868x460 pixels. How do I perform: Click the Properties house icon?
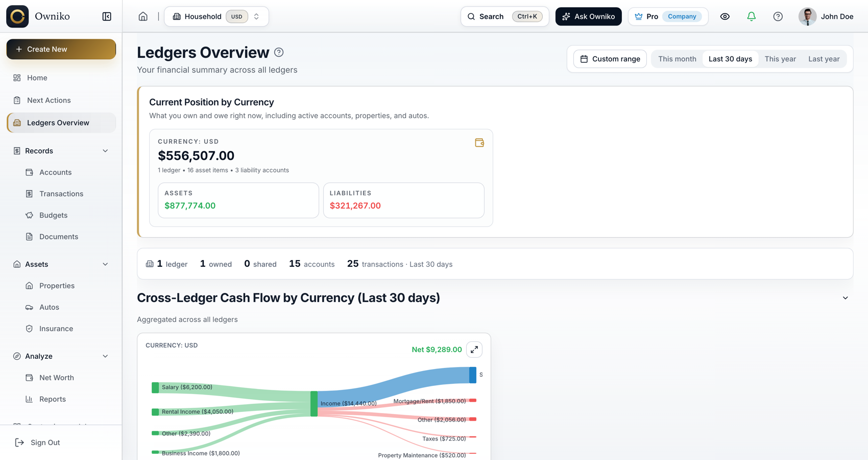coord(29,286)
